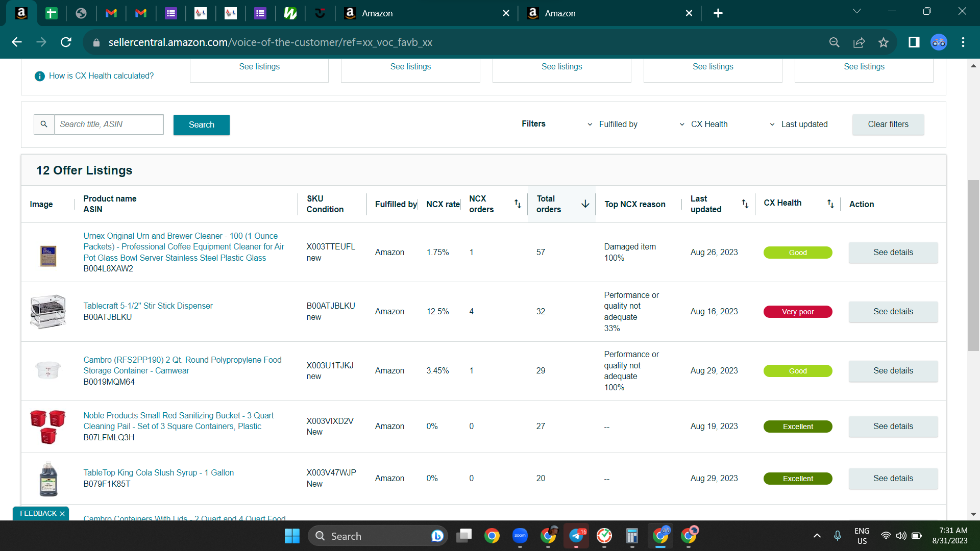Open the tab search chevron
Image resolution: width=980 pixels, height=551 pixels.
coord(857,12)
